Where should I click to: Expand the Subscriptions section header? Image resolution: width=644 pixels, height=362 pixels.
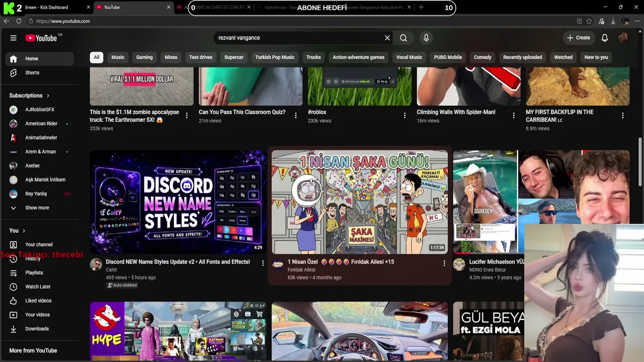30,96
